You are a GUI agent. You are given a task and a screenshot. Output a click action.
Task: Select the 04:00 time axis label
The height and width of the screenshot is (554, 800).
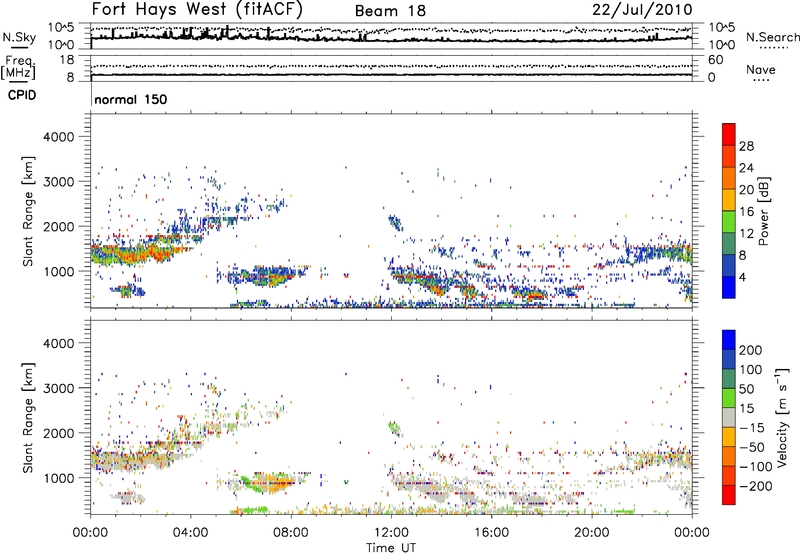tap(190, 529)
